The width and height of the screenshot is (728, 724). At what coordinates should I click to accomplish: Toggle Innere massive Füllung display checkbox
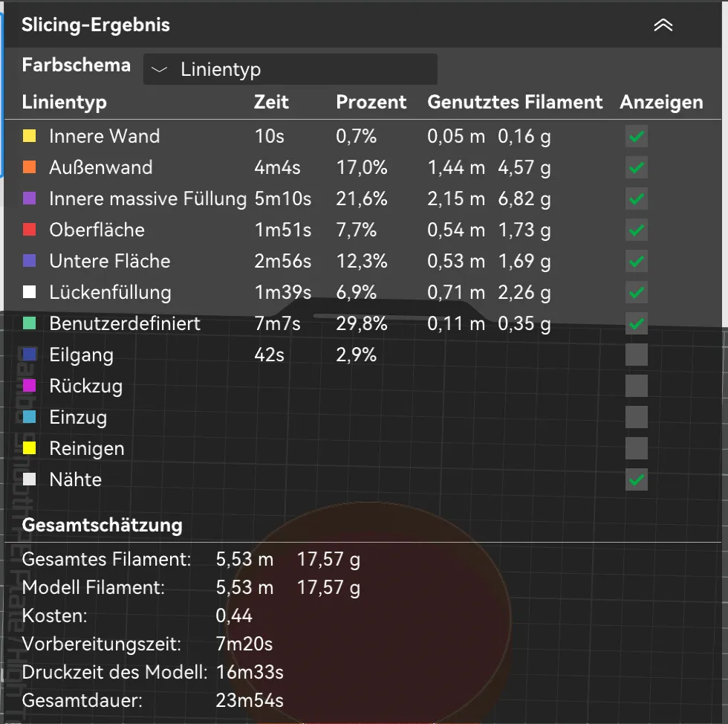point(636,199)
